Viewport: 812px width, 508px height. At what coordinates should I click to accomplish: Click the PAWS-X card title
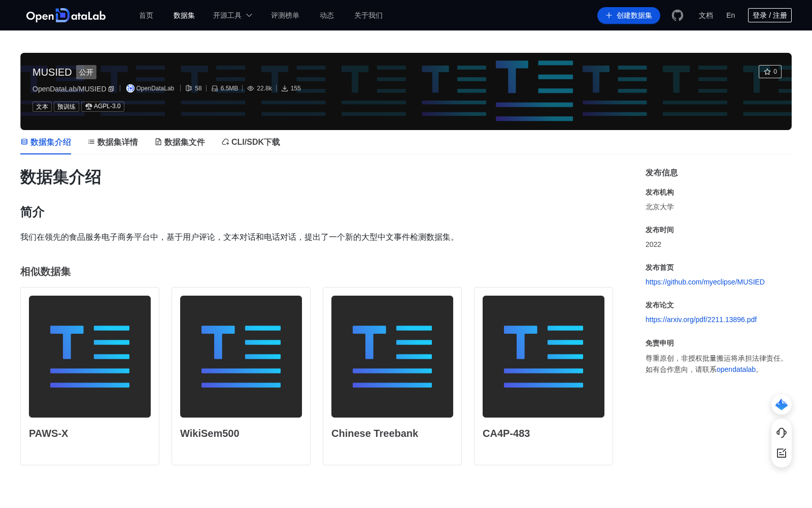(x=48, y=433)
